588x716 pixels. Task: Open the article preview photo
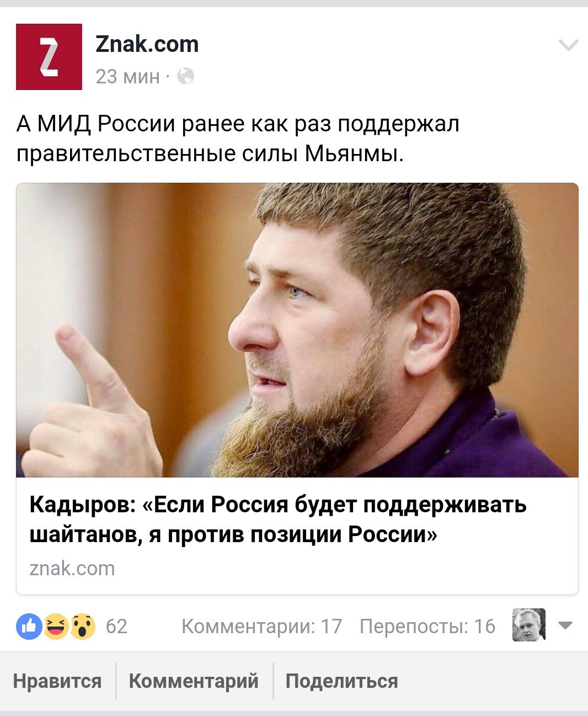pyautogui.click(x=297, y=330)
